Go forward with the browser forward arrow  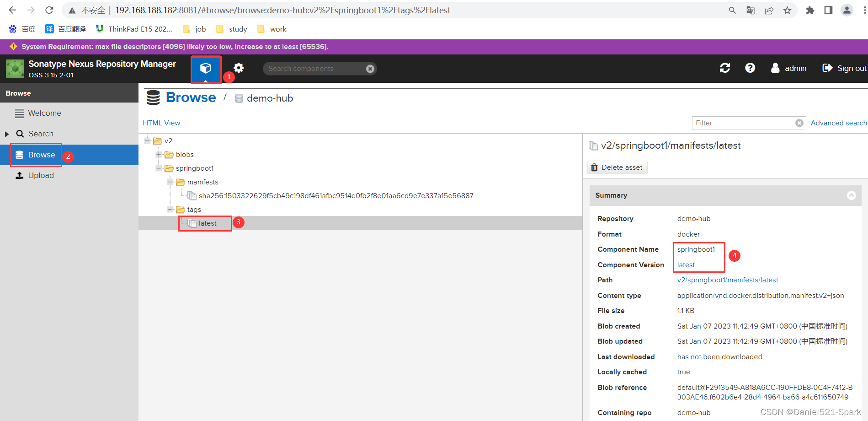pyautogui.click(x=31, y=10)
